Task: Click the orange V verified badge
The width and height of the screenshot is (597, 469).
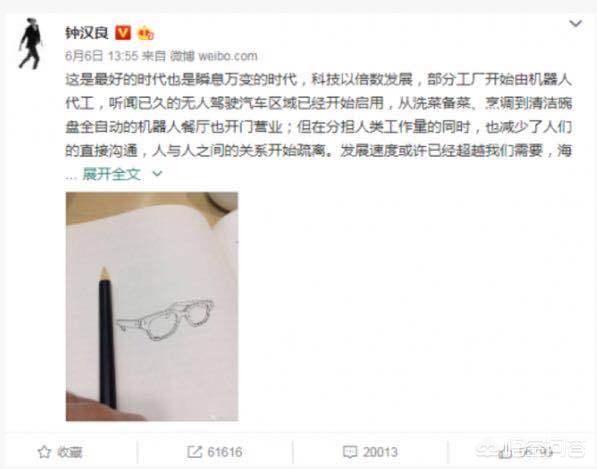Action: [123, 33]
